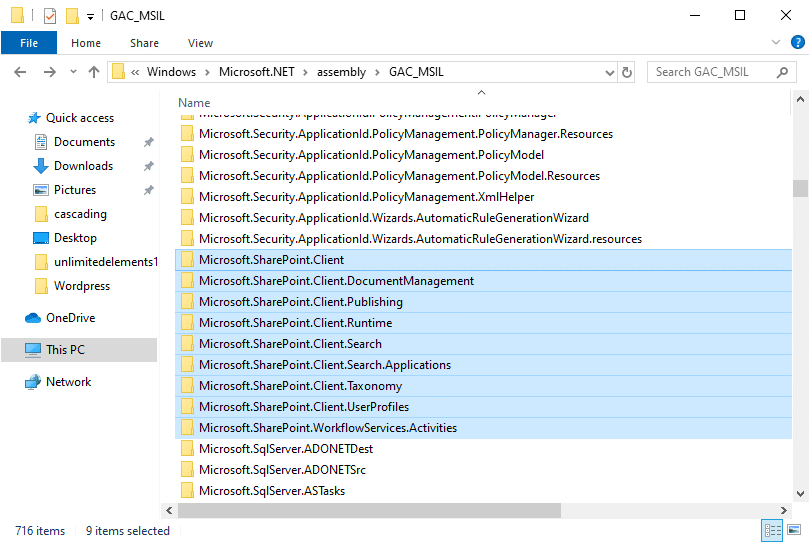The height and width of the screenshot is (543, 810).
Task: Select Quick access in navigation pane
Action: 80,118
